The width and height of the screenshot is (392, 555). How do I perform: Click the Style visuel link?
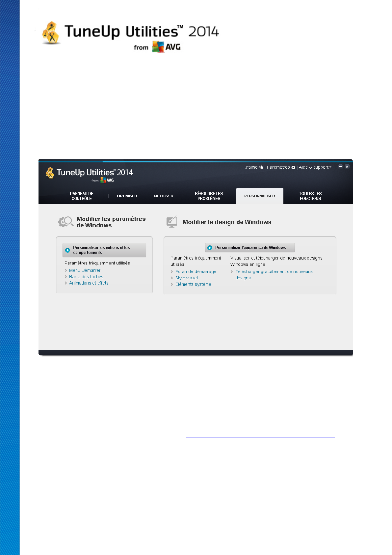tap(187, 278)
